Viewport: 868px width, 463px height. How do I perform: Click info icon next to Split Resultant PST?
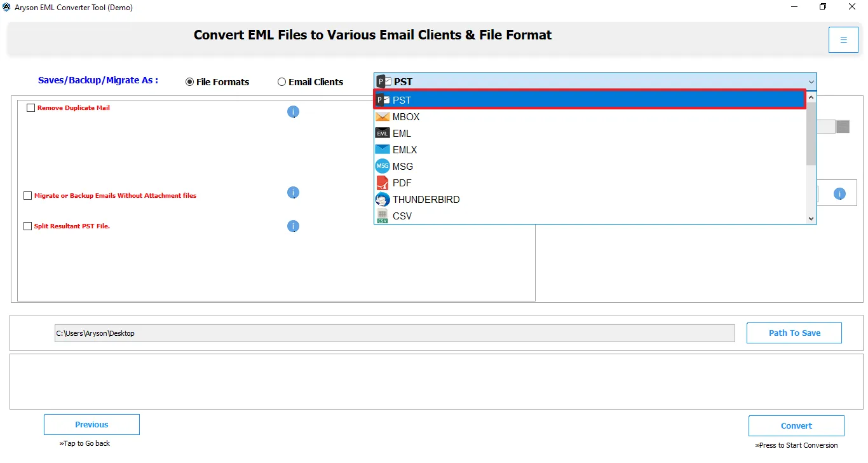pos(293,226)
